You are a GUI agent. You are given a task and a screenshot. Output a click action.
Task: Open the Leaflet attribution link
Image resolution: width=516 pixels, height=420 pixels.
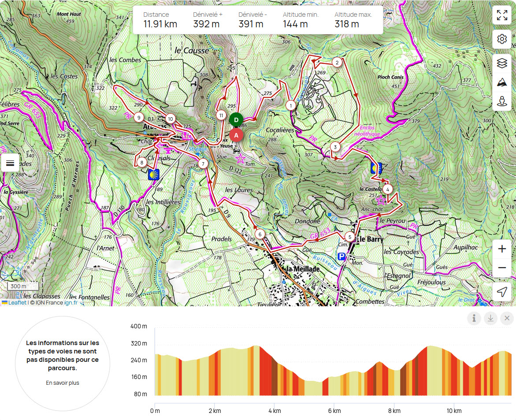18,302
